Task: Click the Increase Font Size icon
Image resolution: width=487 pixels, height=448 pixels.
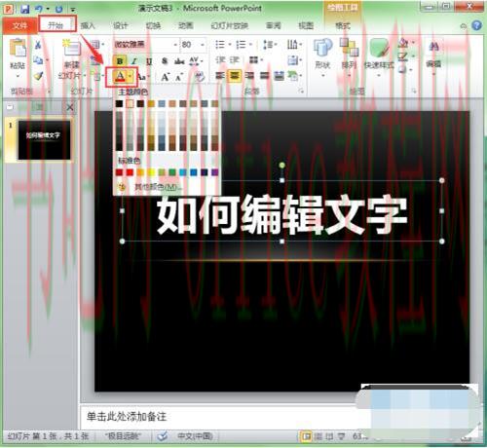Action: coord(166,77)
